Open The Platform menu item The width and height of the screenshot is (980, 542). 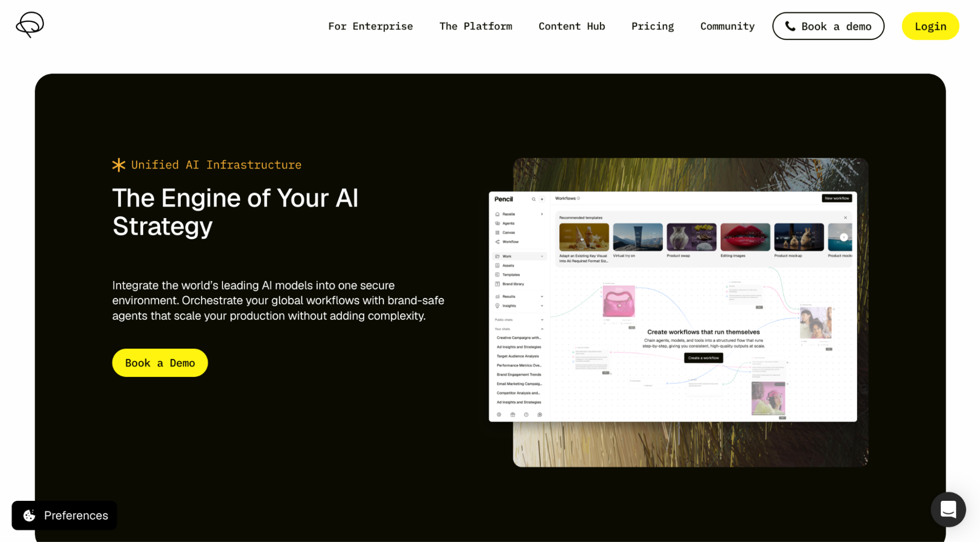[x=476, y=26]
